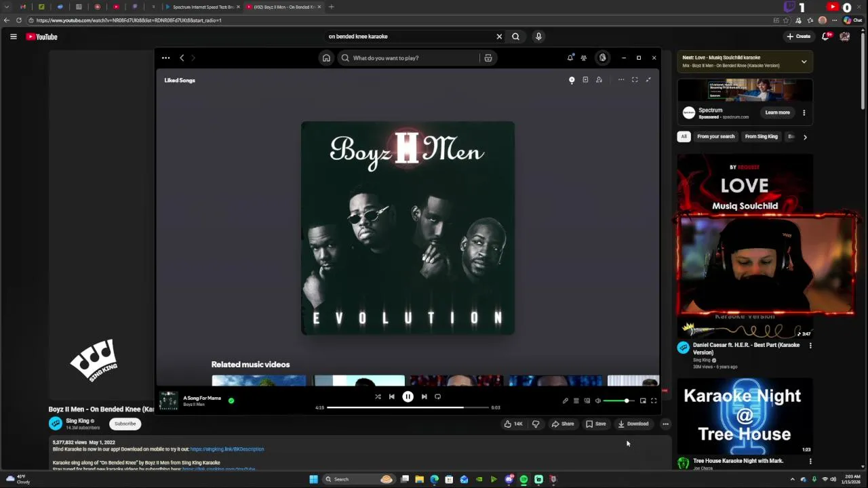This screenshot has width=868, height=488.
Task: Click YouTube Create button
Action: click(x=799, y=37)
